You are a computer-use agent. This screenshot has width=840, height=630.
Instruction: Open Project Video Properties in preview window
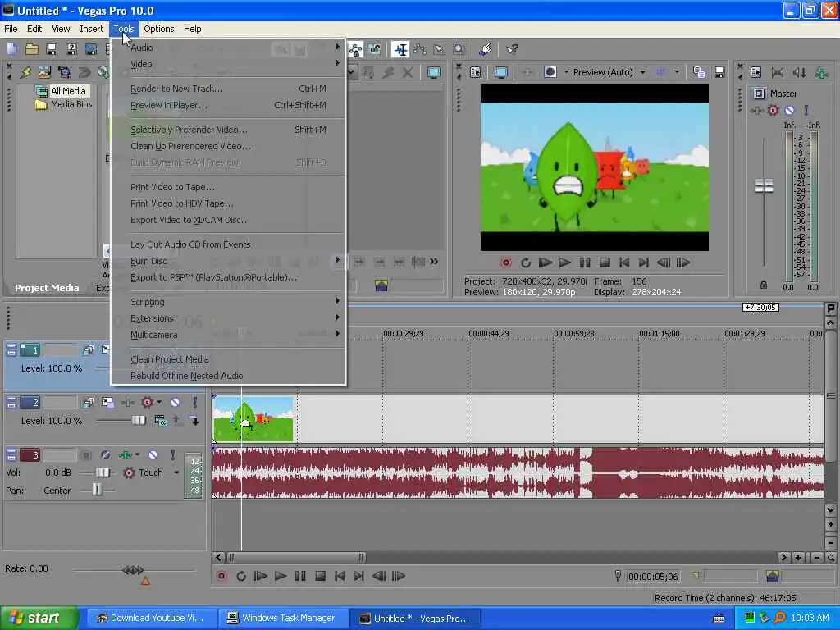click(x=475, y=72)
